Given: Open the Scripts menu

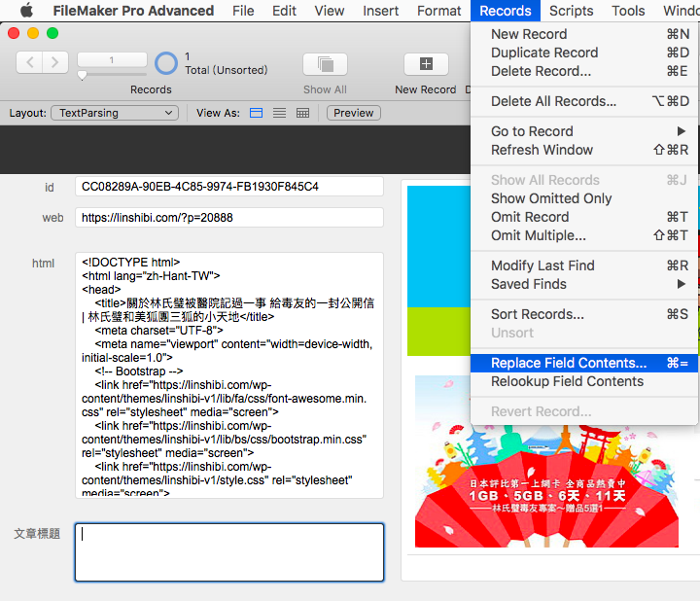Looking at the screenshot, I should coord(571,11).
